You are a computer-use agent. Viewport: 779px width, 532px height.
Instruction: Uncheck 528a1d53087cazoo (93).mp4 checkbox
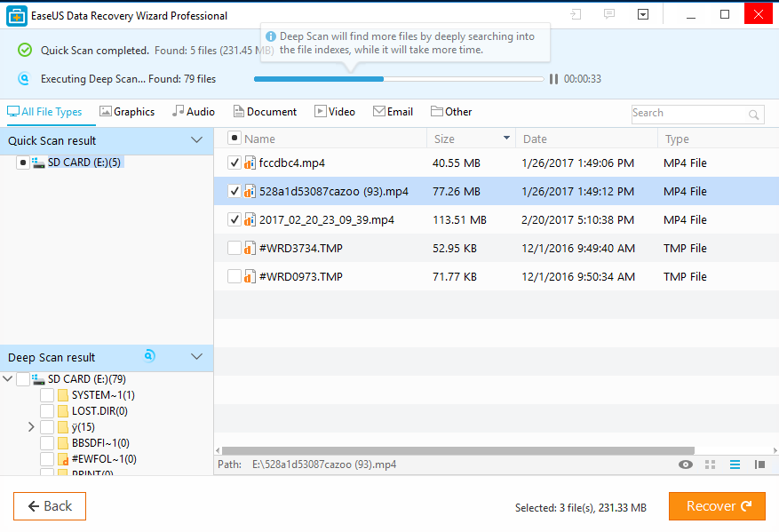[234, 191]
